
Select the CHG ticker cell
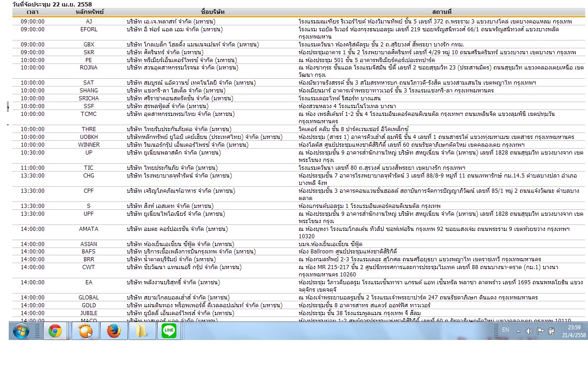click(89, 176)
